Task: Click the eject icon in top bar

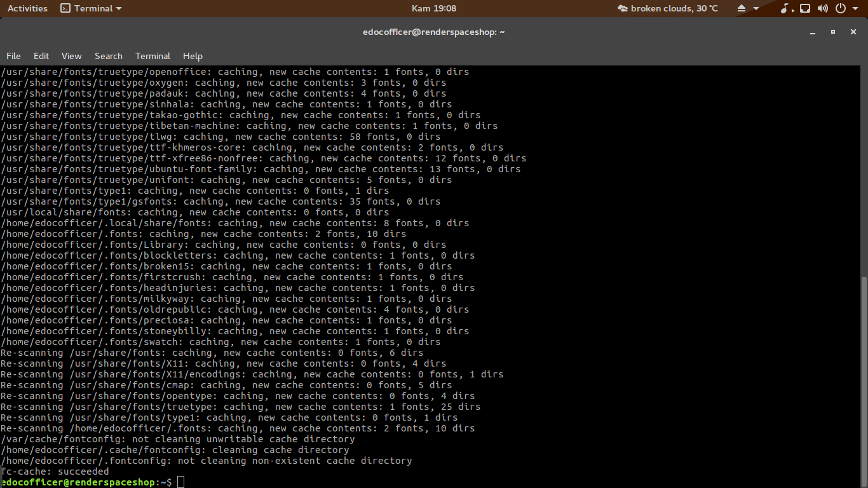Action: (741, 8)
